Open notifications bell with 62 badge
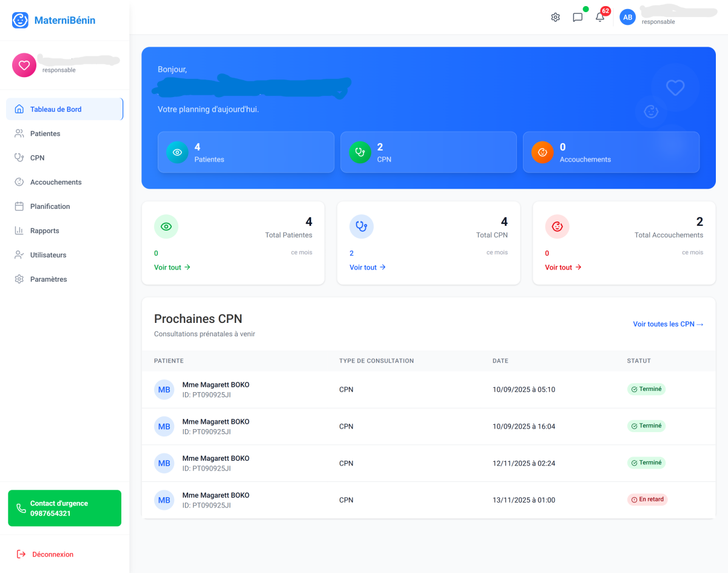Screen dimensions: 728x573 [x=600, y=17]
